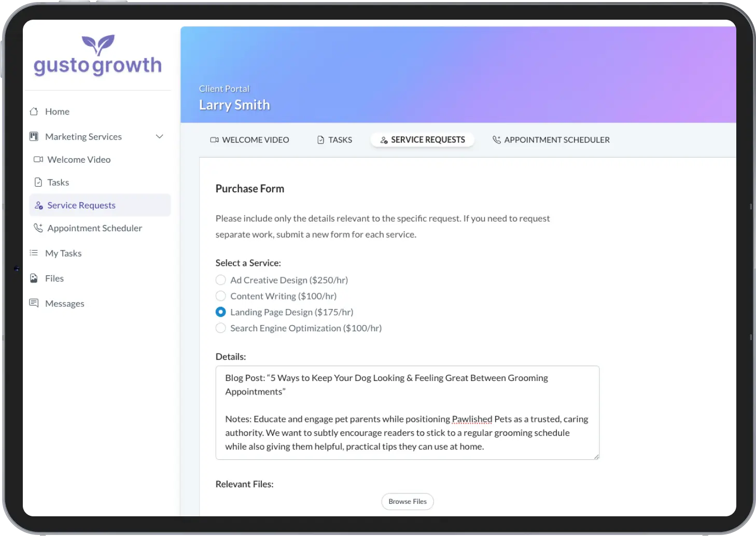Click the Browse Files button
756x536 pixels.
coord(408,501)
